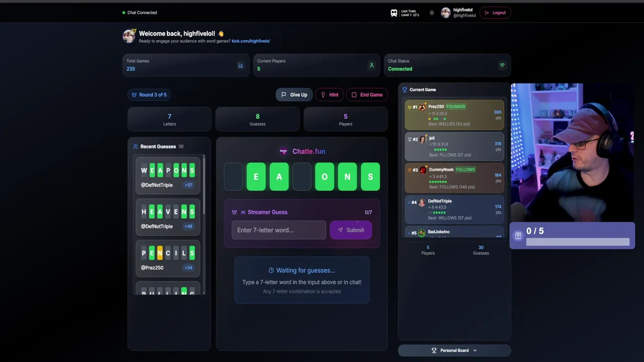The width and height of the screenshot is (644, 362).
Task: Click the FOUNDER badge next to Prez250
Action: (x=456, y=107)
